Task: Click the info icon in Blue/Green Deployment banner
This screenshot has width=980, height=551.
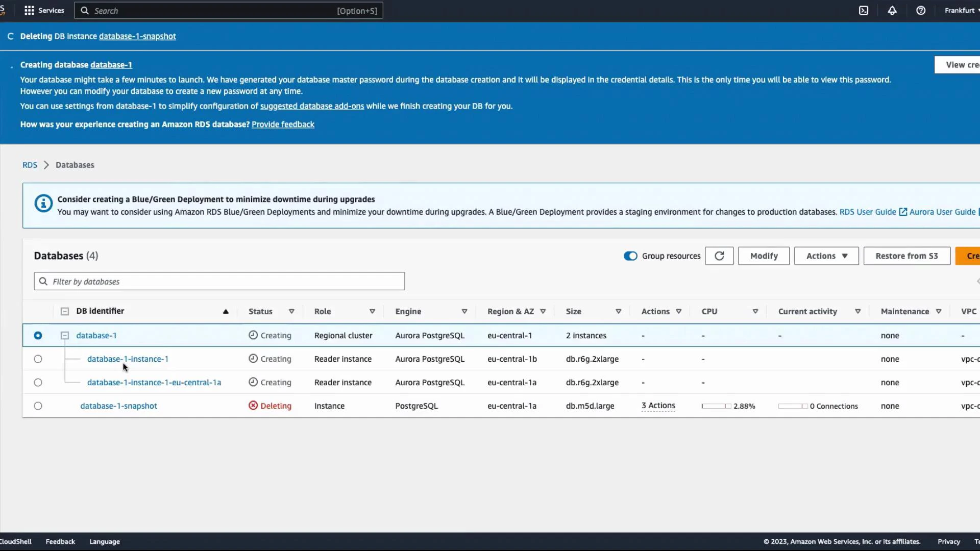Action: pos(43,203)
